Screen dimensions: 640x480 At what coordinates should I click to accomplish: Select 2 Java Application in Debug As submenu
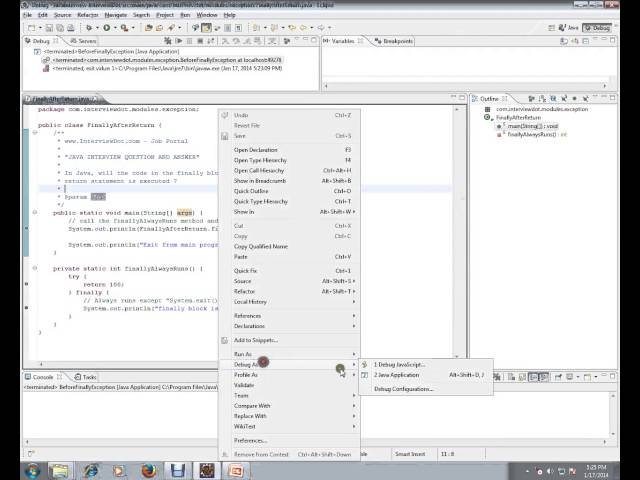tap(426, 375)
